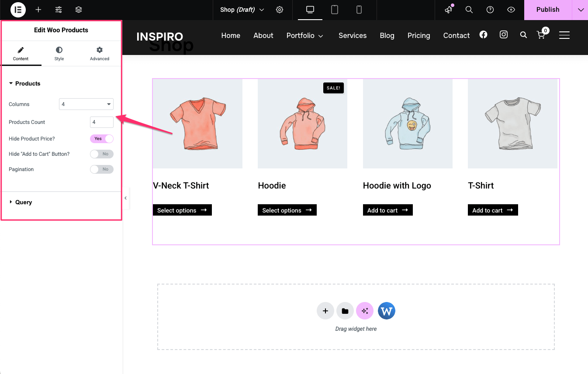Switch to mobile responsive view
Viewport: 588px width, 374px height.
tap(359, 10)
